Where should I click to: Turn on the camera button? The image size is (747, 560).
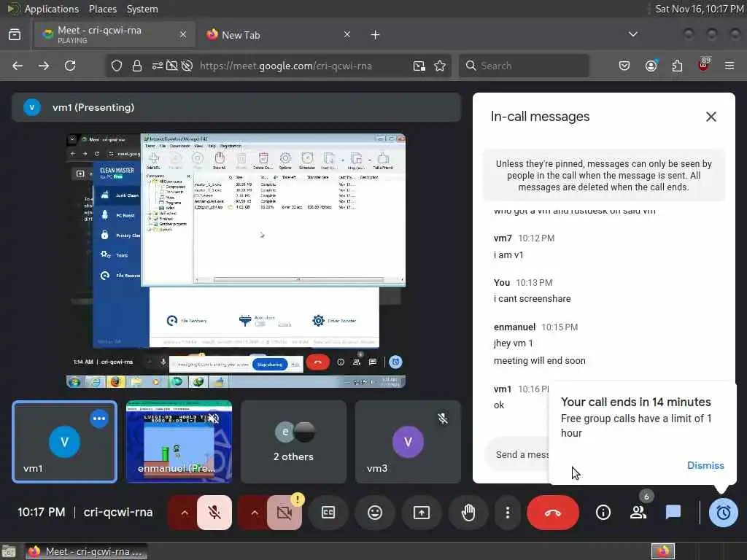pyautogui.click(x=285, y=513)
